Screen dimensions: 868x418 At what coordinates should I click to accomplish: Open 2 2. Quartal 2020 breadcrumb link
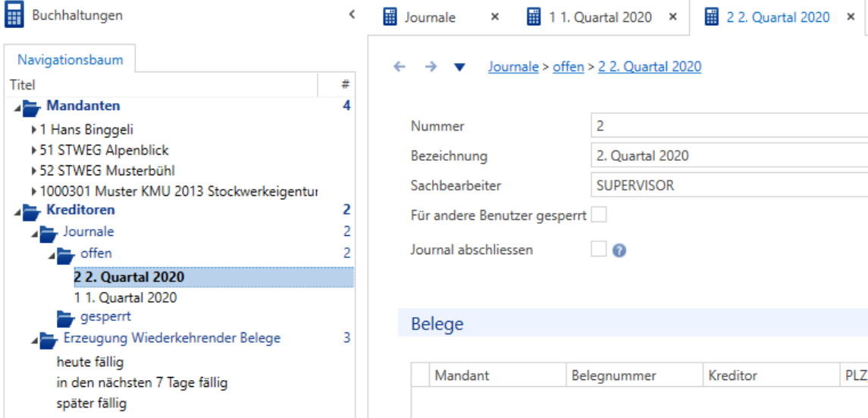(x=650, y=67)
